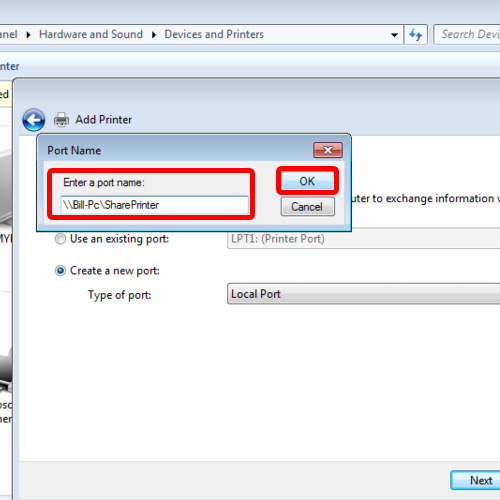Select Use an existing port radio button
This screenshot has width=500, height=500.
click(60, 239)
